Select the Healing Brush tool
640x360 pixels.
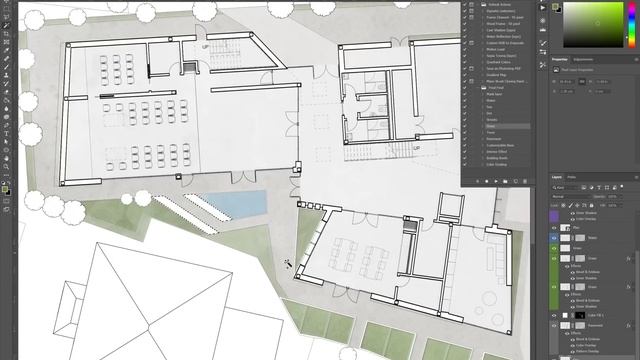coord(6,58)
